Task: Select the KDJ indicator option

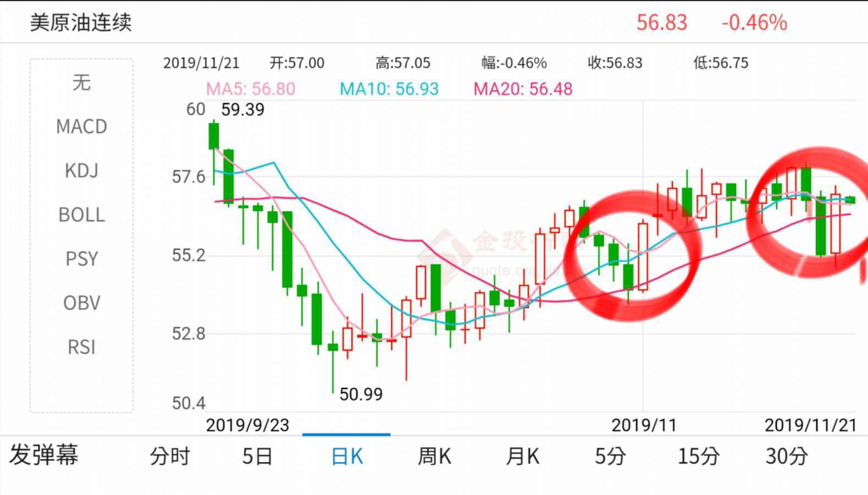Action: point(81,170)
